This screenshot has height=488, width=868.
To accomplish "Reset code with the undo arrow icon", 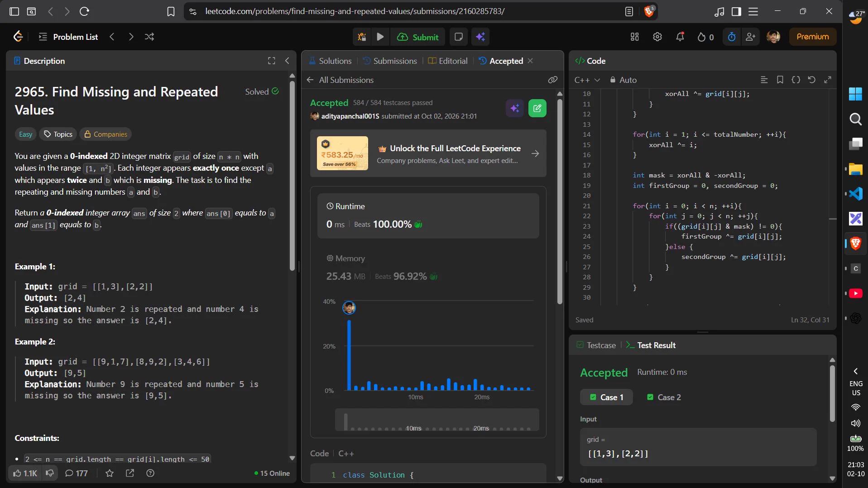I will (811, 80).
